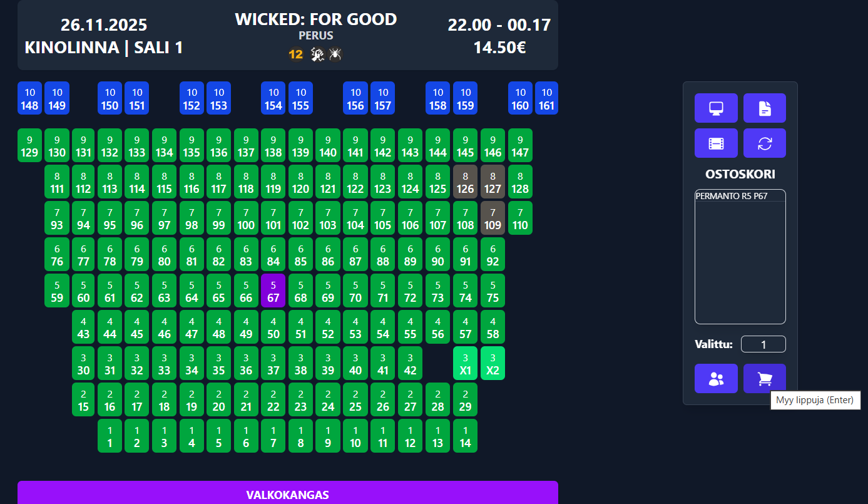The width and height of the screenshot is (868, 504).
Task: Click the violence content warning icon
Action: 317,54
